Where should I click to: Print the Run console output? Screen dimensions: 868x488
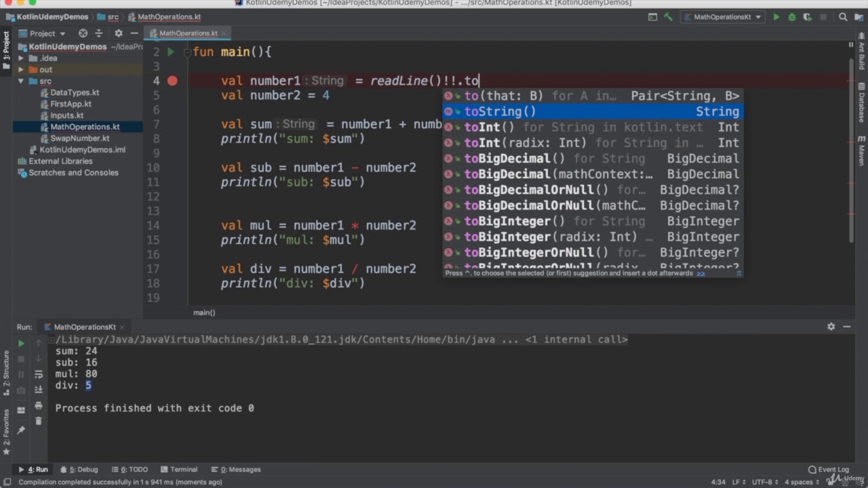pyautogui.click(x=39, y=406)
